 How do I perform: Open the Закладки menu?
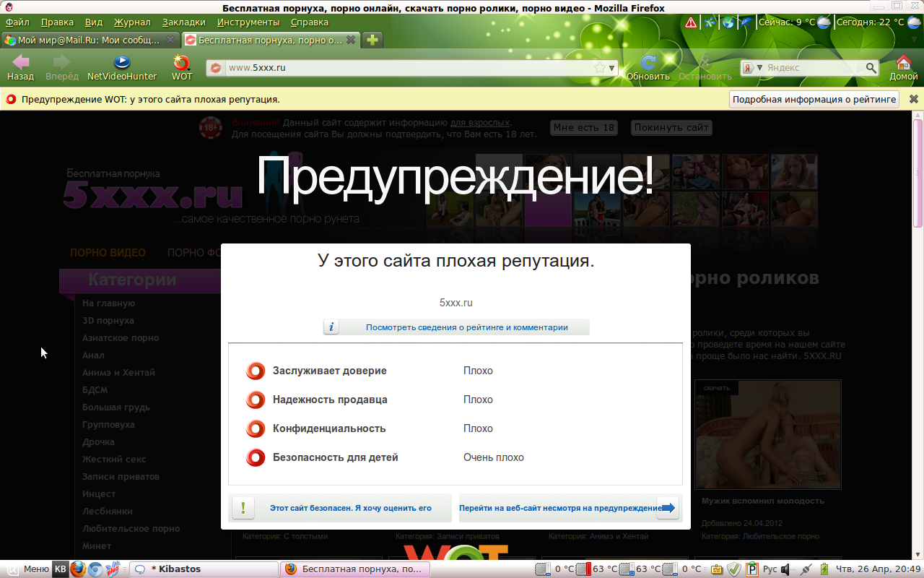(183, 22)
